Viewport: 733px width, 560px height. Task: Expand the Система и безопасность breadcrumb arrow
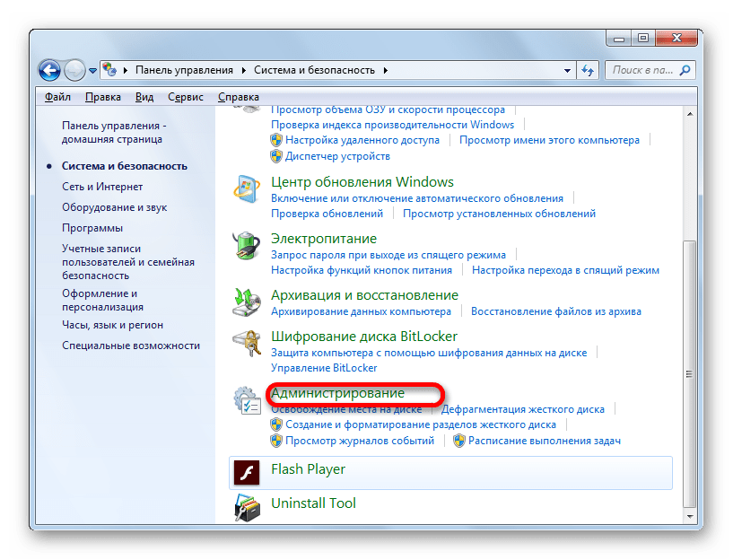click(x=386, y=70)
